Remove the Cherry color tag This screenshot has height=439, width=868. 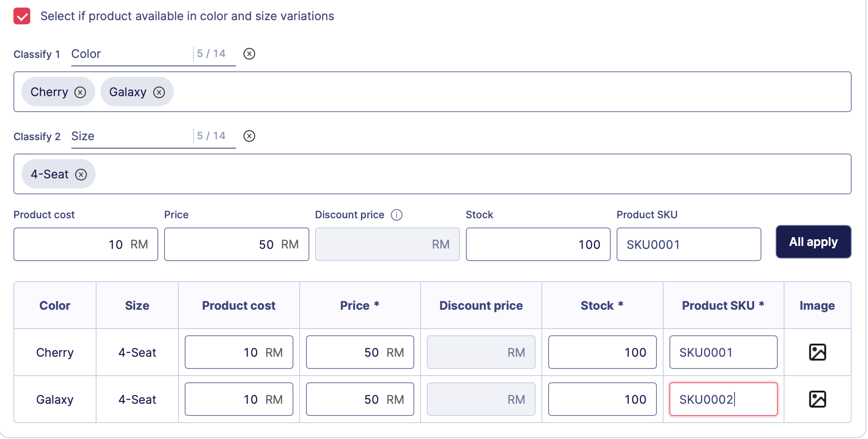click(x=80, y=92)
